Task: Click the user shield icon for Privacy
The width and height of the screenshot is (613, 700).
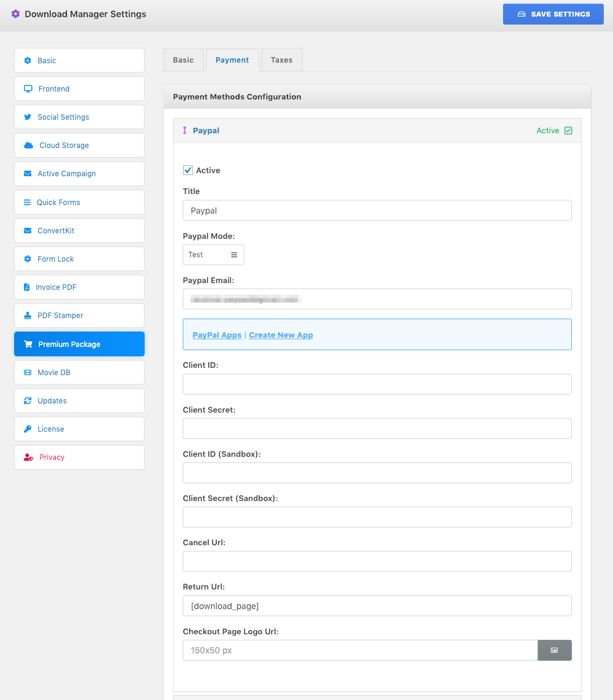Action: 29,457
